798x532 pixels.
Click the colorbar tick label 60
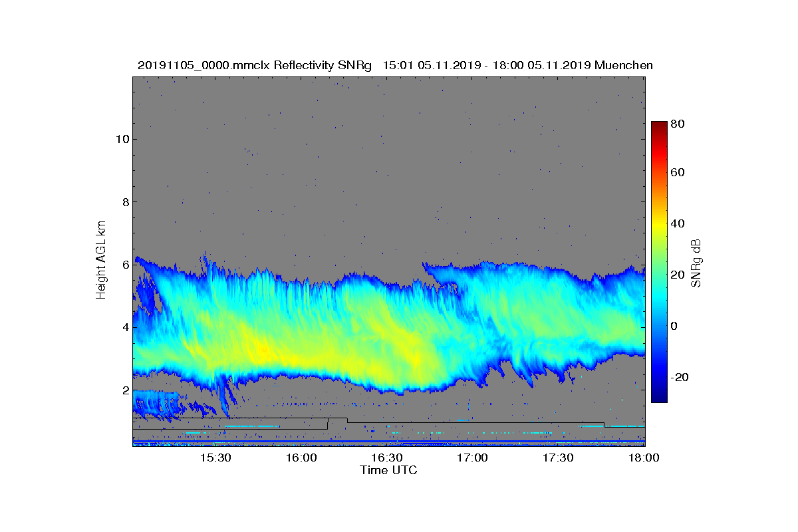(x=678, y=173)
